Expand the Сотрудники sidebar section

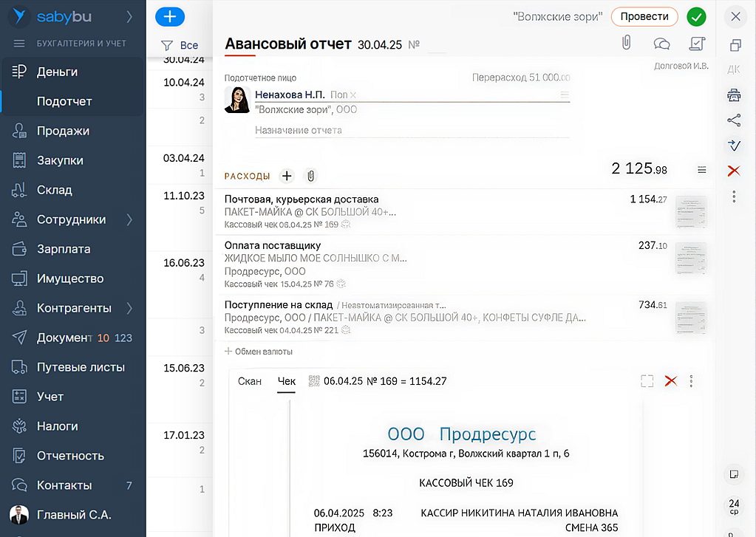pos(130,219)
